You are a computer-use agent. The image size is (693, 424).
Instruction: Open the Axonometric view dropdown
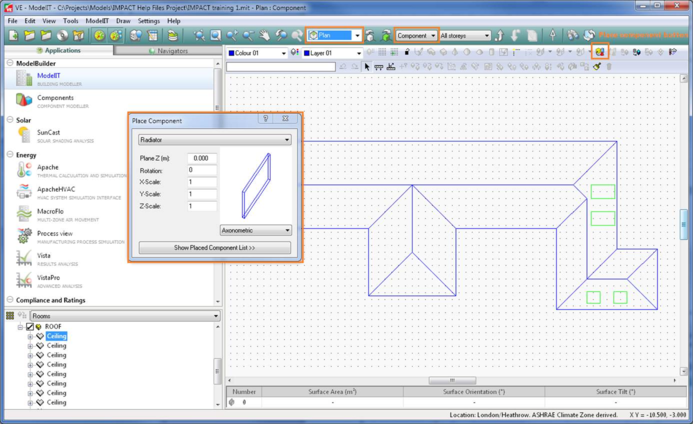coord(255,230)
